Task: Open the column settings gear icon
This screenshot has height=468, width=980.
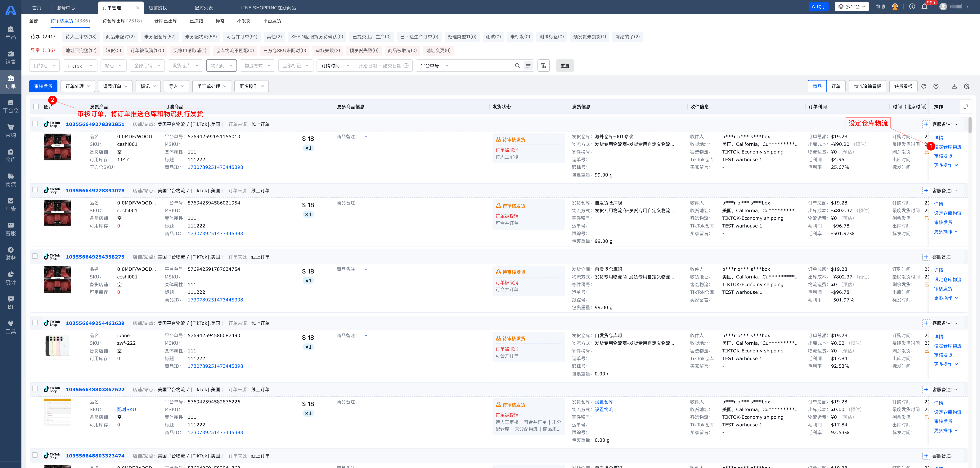Action: (967, 86)
